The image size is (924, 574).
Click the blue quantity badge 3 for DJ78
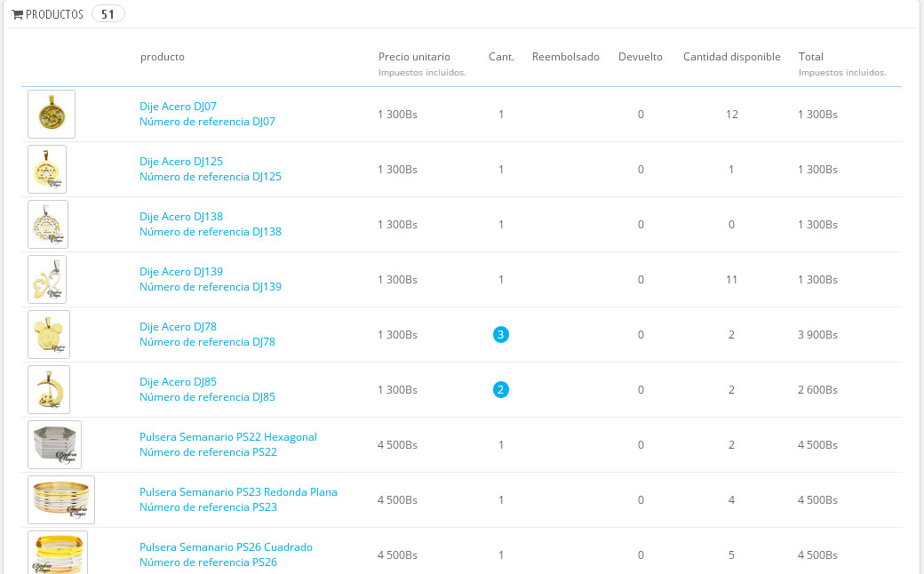click(x=501, y=335)
